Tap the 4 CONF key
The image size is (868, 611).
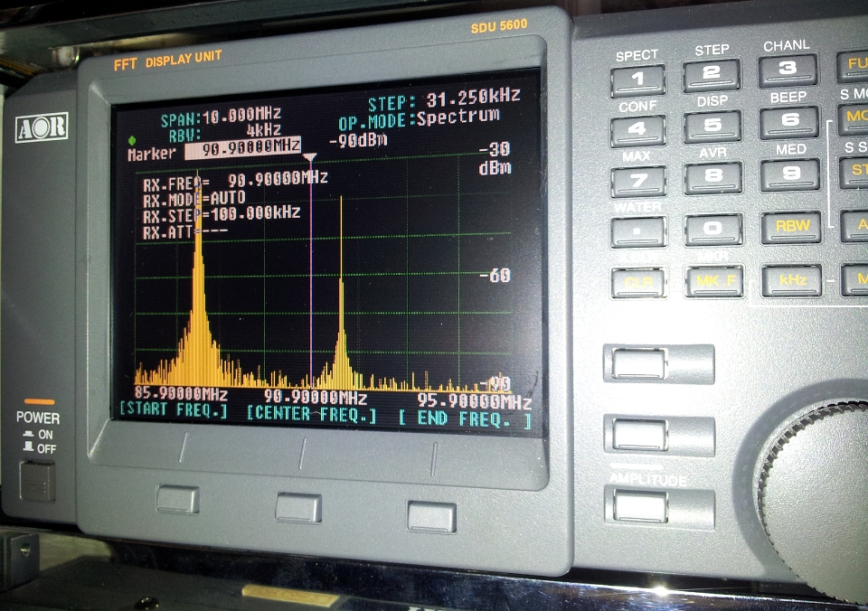(637, 131)
